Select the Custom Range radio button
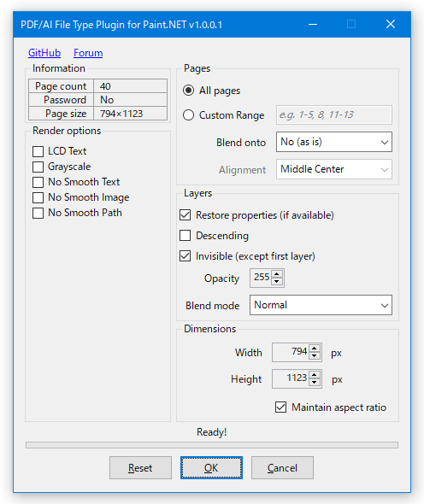 coord(189,115)
